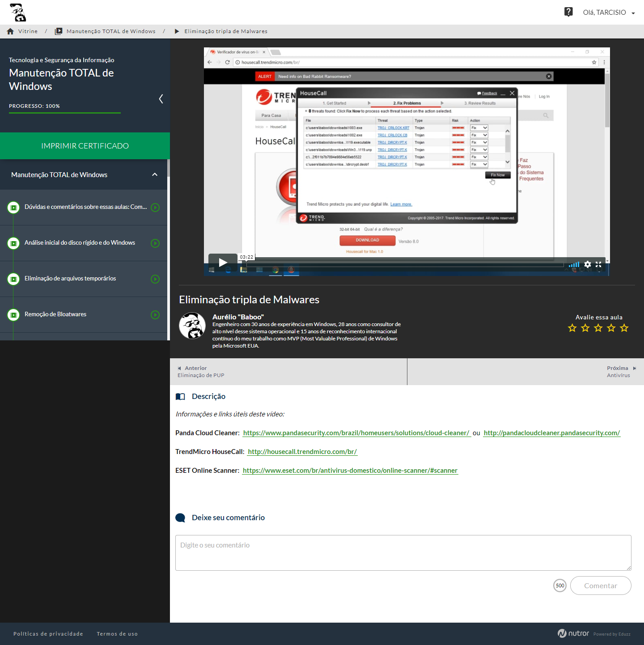Click IMPRIMIR CERTIFICADO button
Image resolution: width=644 pixels, height=645 pixels.
[85, 146]
